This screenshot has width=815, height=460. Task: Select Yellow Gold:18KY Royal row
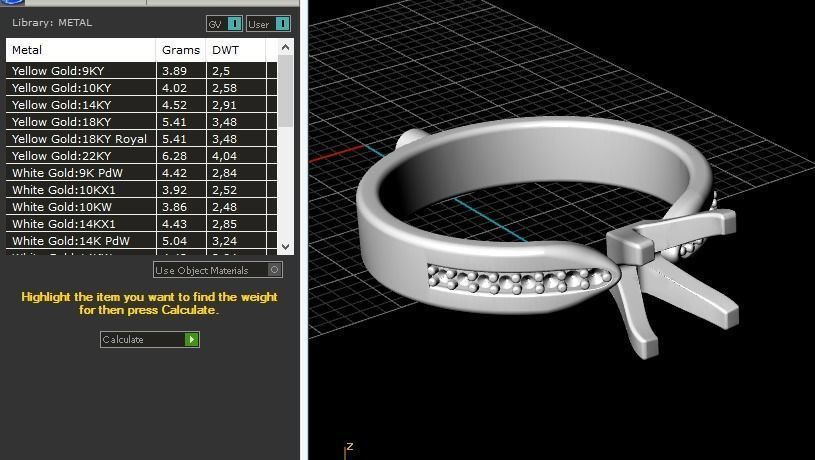(141, 139)
